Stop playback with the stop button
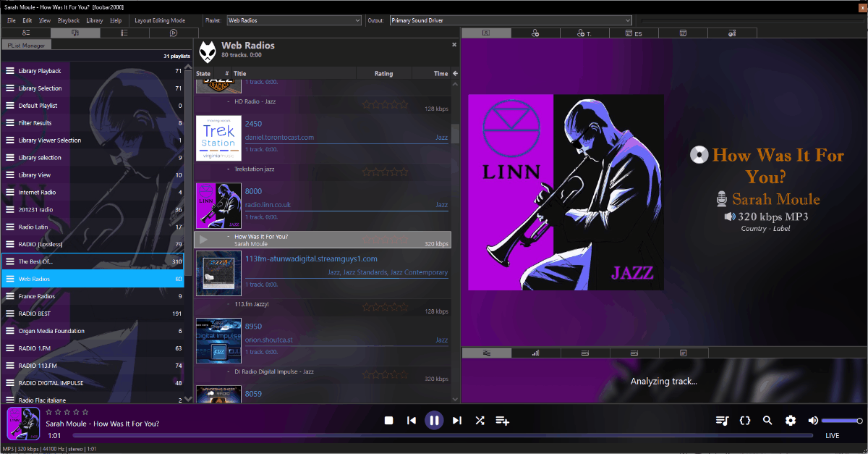 (x=388, y=421)
